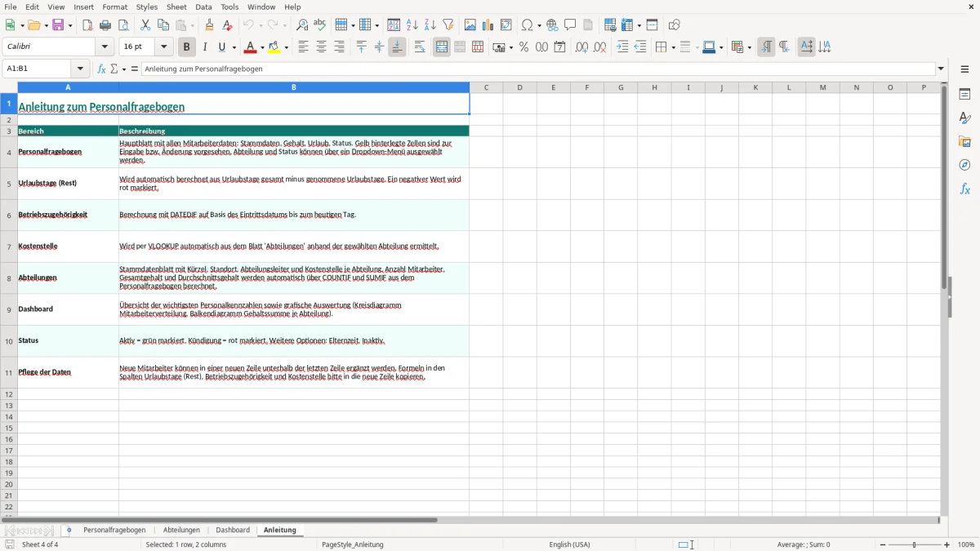This screenshot has height=551, width=980.
Task: Switch to the Dashboard sheet tab
Action: pos(233,530)
